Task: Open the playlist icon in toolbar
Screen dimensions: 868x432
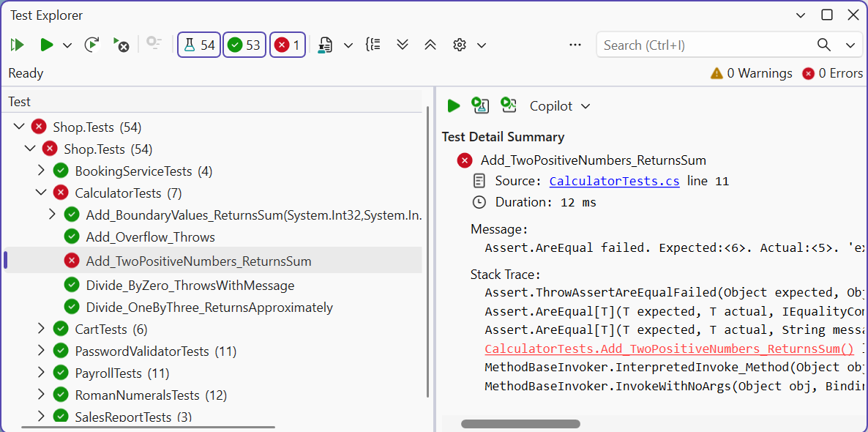Action: click(x=325, y=45)
